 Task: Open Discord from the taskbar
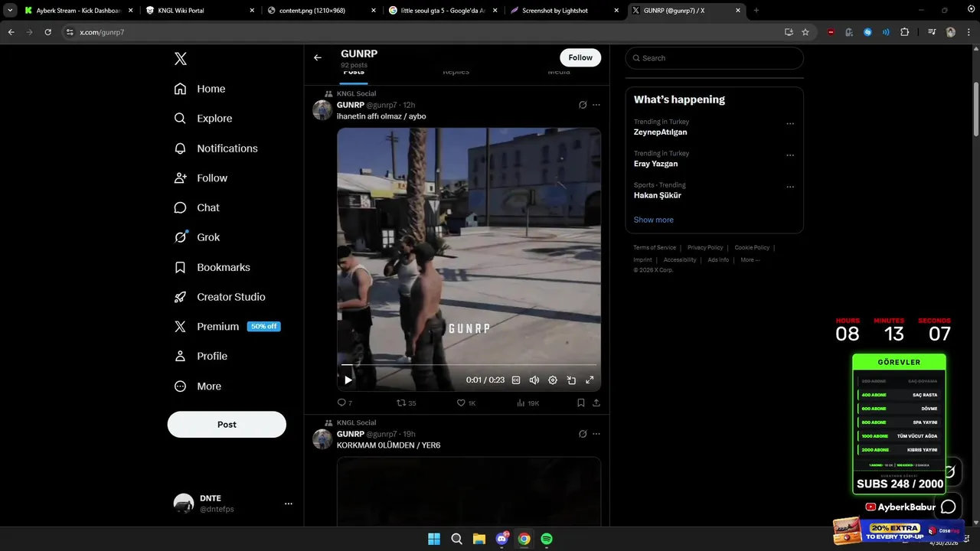click(x=502, y=539)
